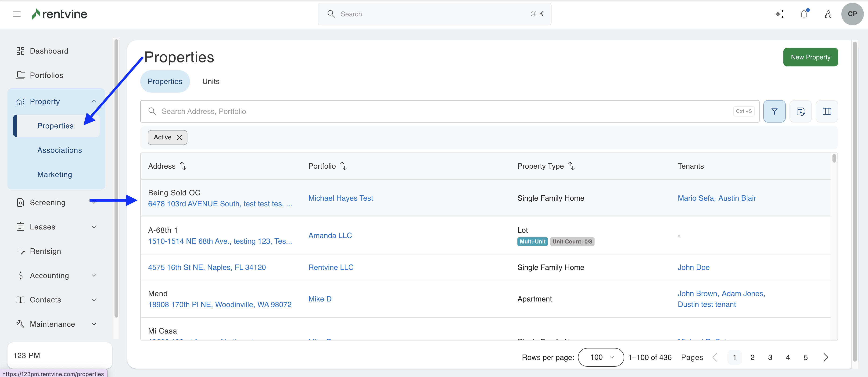The image size is (868, 377).
Task: Sort the table by Address column
Action: pyautogui.click(x=183, y=166)
